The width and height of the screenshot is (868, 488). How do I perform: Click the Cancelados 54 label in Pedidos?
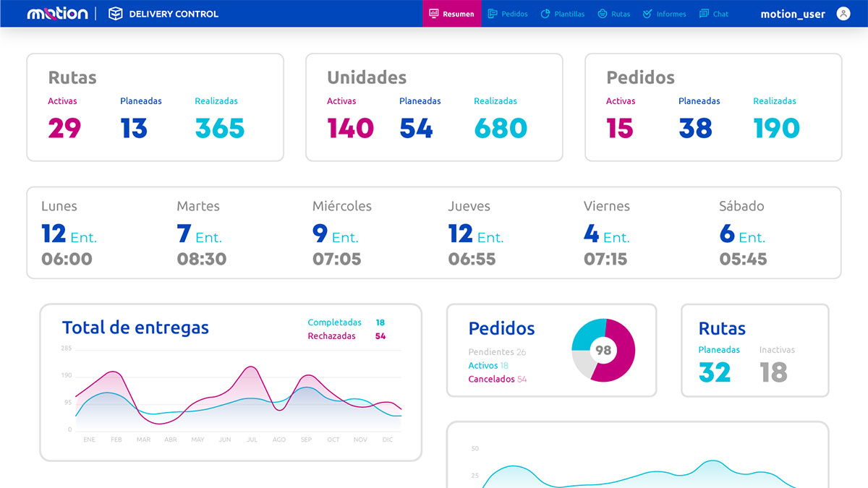coord(497,379)
